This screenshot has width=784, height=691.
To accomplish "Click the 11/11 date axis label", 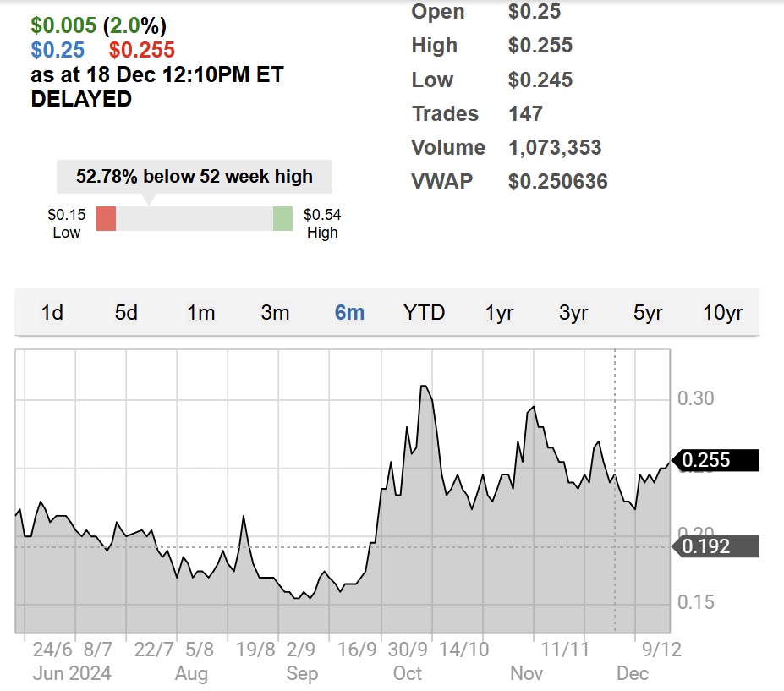I will pyautogui.click(x=564, y=650).
